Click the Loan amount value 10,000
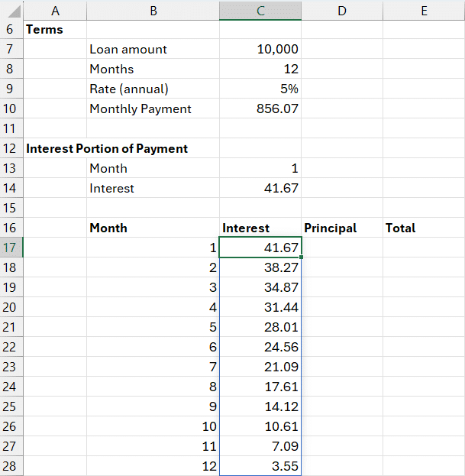Screen dimensions: 465x476 [x=260, y=49]
